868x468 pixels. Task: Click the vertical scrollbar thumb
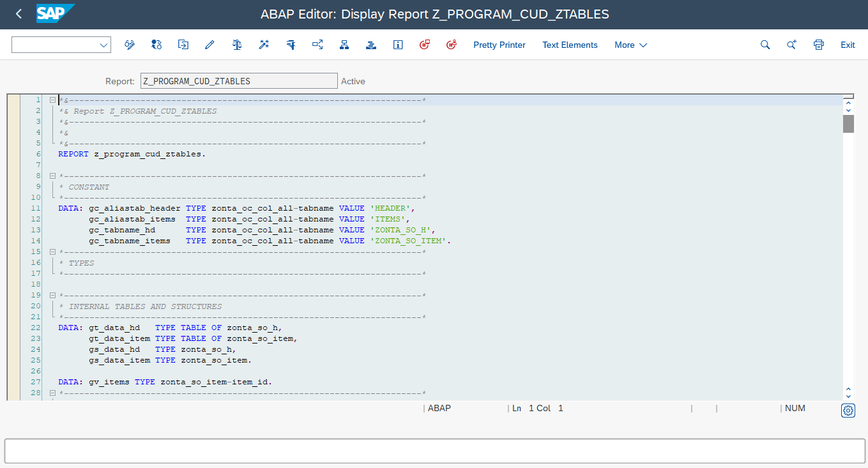(848, 123)
